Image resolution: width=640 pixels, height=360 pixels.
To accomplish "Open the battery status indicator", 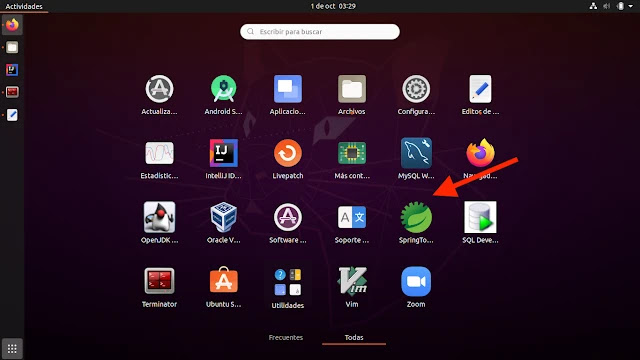I will pyautogui.click(x=621, y=6).
